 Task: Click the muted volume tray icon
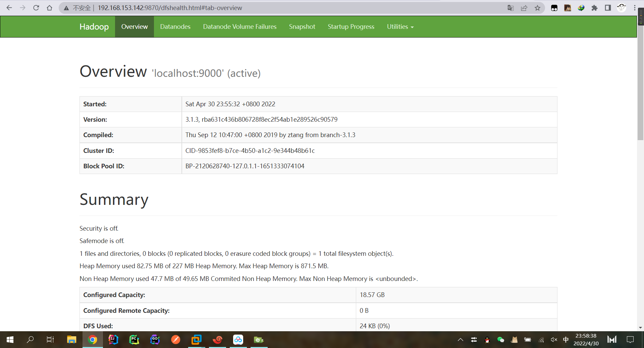click(x=554, y=340)
